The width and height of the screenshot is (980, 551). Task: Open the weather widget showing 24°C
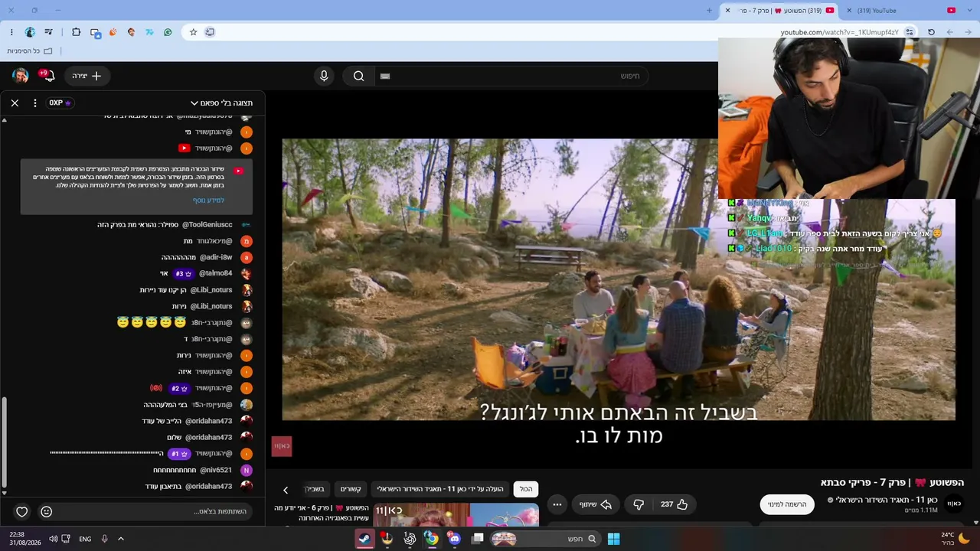pos(955,539)
